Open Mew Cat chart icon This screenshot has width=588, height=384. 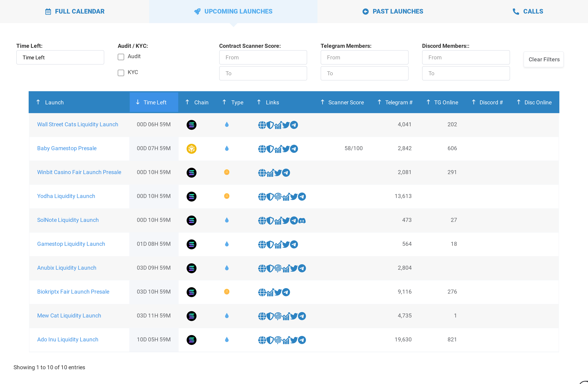pyautogui.click(x=286, y=316)
